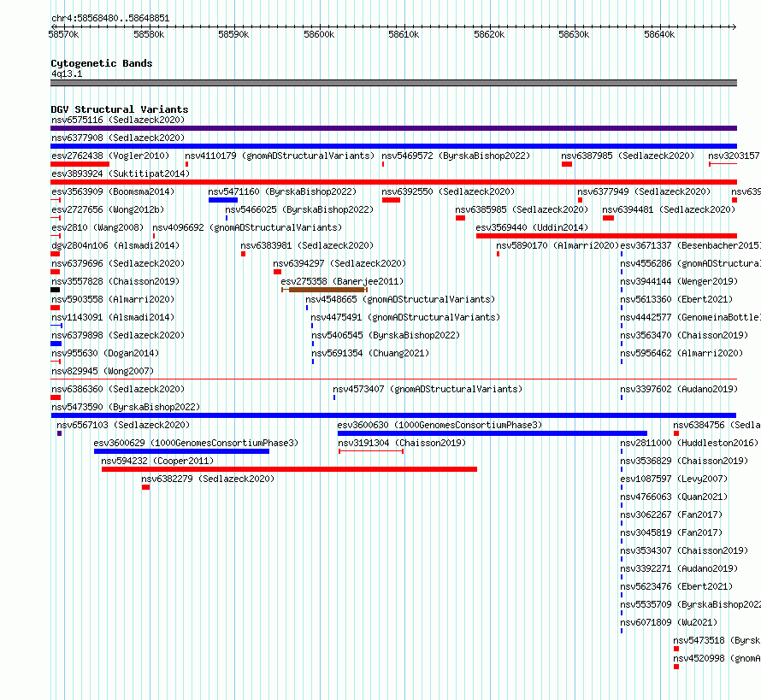Click nsv4573407 gnomAD variant label
Screen dimensions: 761x700
point(428,389)
